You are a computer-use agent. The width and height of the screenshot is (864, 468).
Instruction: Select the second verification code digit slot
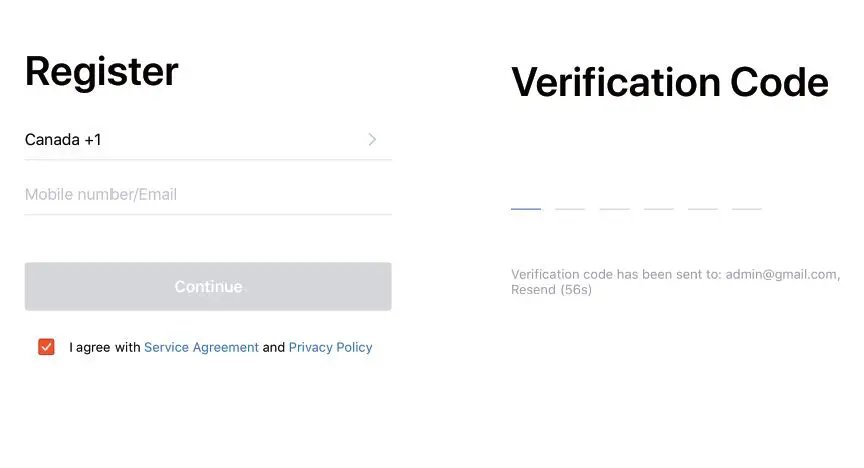click(570, 199)
